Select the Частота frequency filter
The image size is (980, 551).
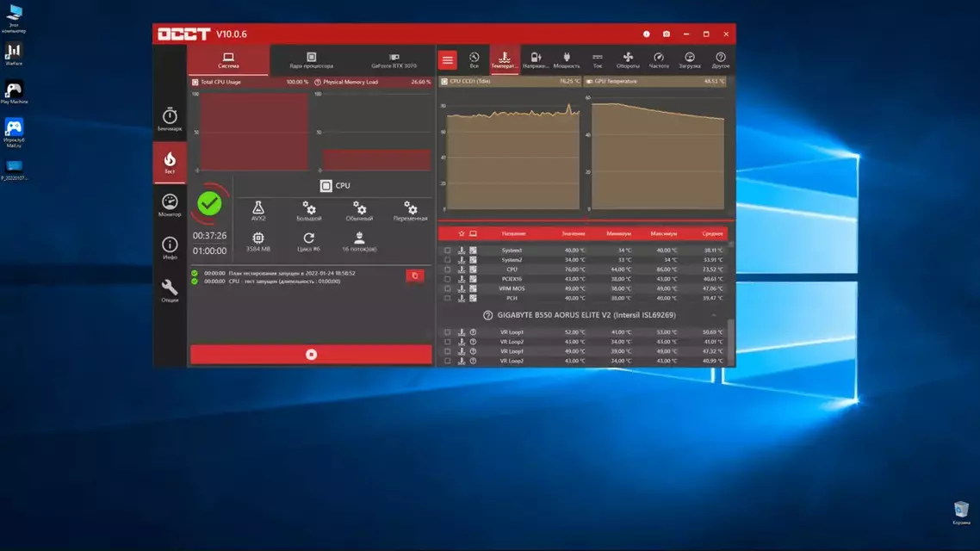[659, 60]
